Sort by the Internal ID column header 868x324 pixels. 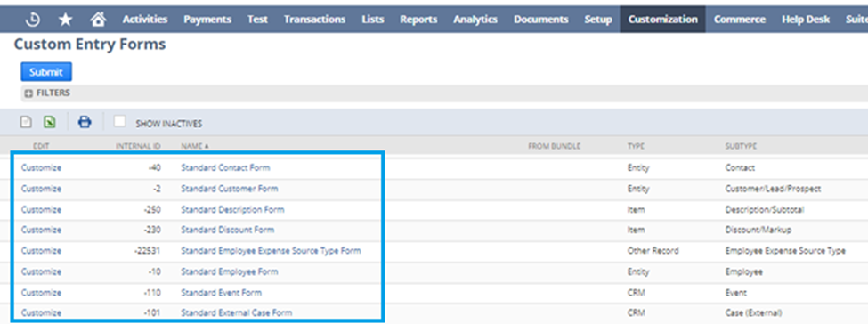(138, 146)
